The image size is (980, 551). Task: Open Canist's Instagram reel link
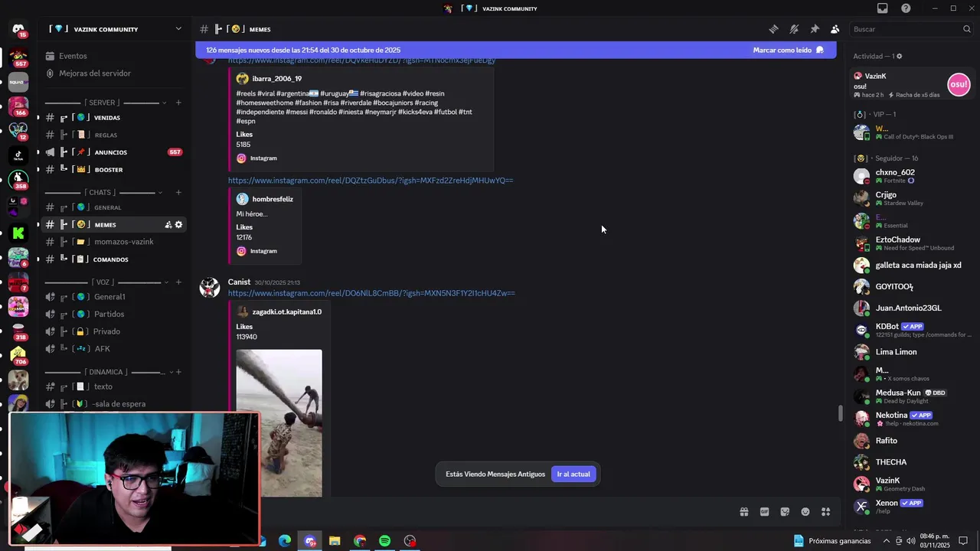(x=371, y=293)
